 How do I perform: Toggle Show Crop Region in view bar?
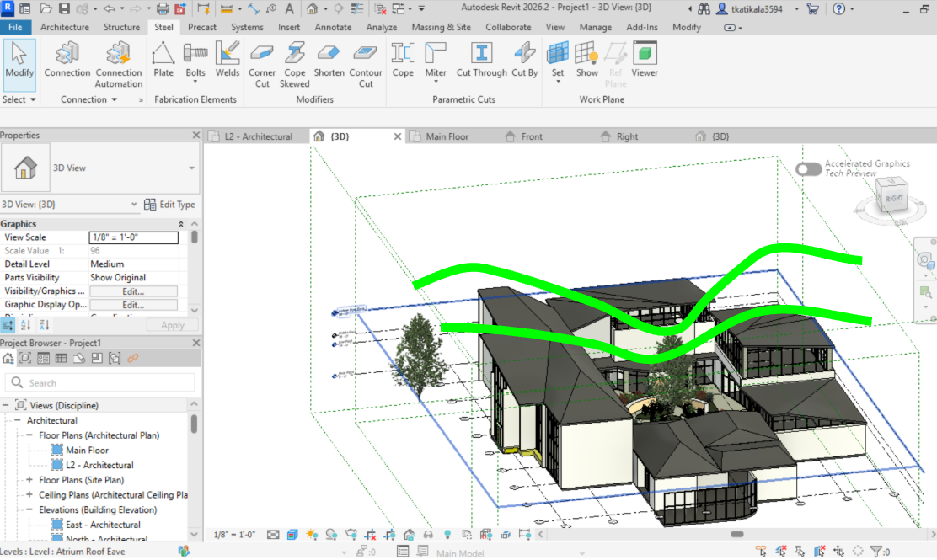tap(389, 535)
